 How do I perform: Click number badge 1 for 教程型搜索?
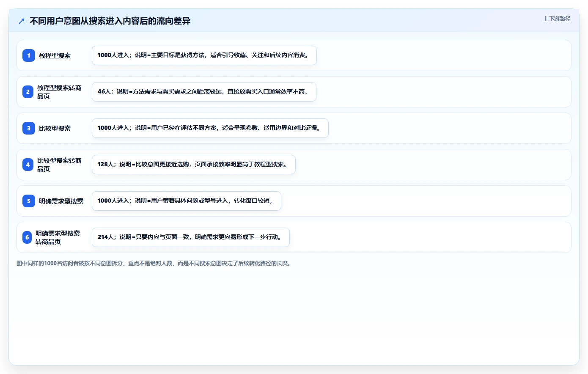tap(29, 55)
